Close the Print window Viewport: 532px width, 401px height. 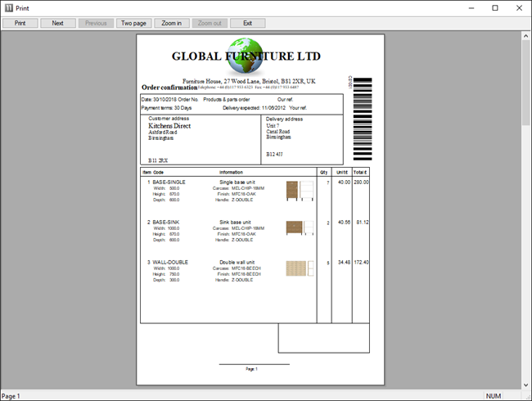pos(517,7)
